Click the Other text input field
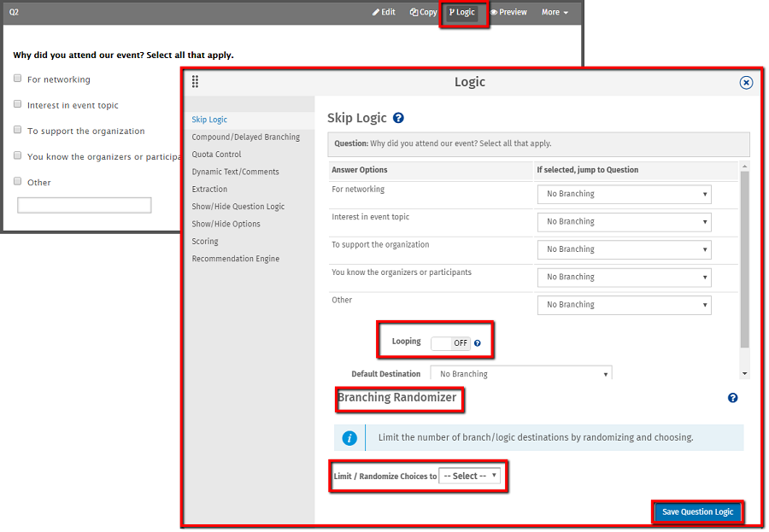The image size is (769, 532). point(85,205)
